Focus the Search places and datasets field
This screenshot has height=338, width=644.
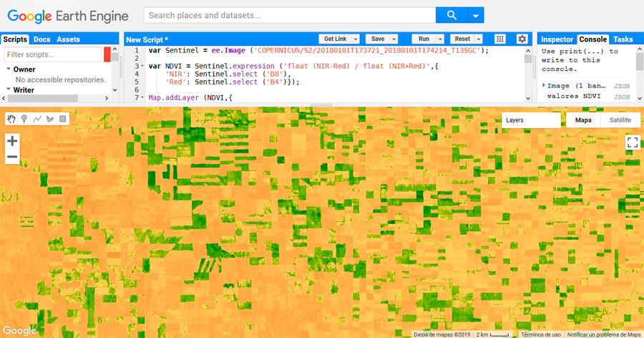(x=290, y=15)
